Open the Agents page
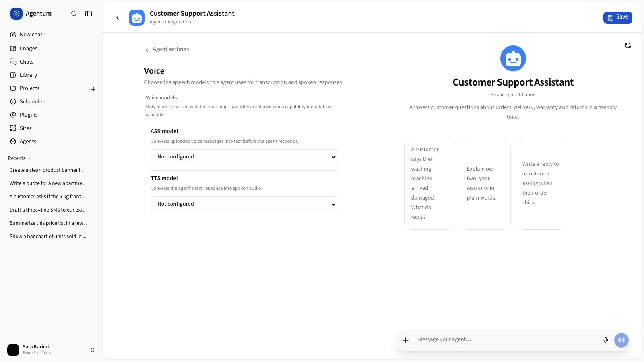This screenshot has height=362, width=644. (x=52, y=141)
